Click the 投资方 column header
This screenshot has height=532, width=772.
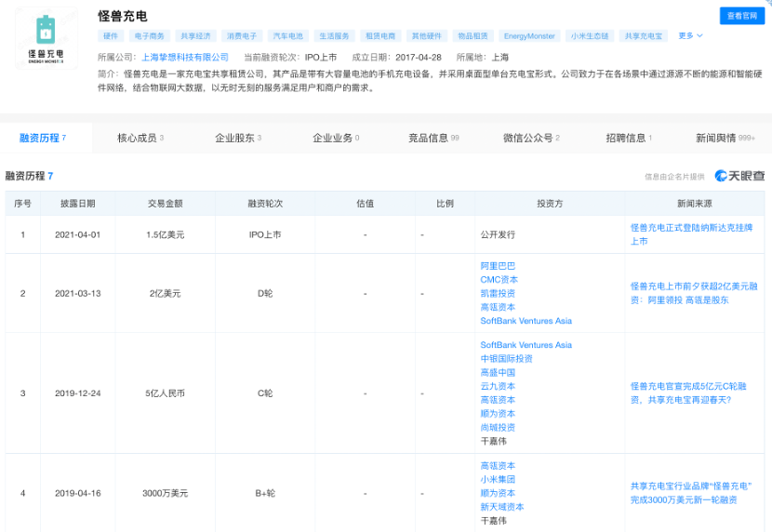550,204
